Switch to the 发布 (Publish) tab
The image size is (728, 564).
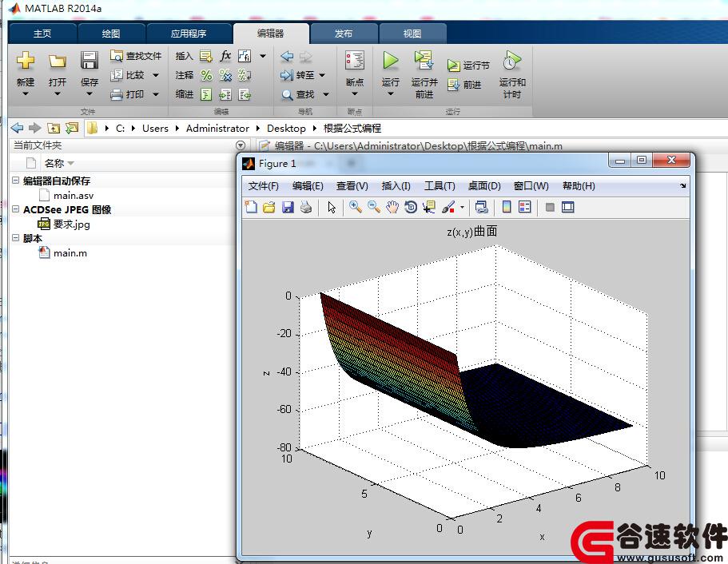pos(343,34)
